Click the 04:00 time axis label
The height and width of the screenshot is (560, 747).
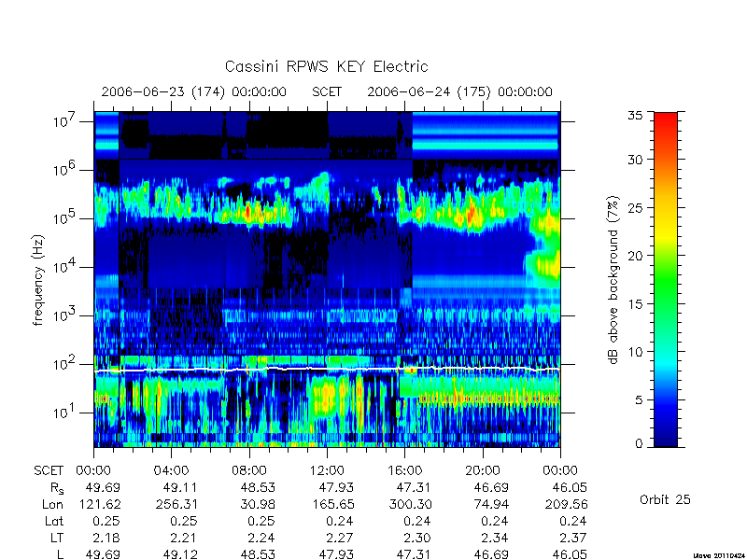tap(171, 470)
